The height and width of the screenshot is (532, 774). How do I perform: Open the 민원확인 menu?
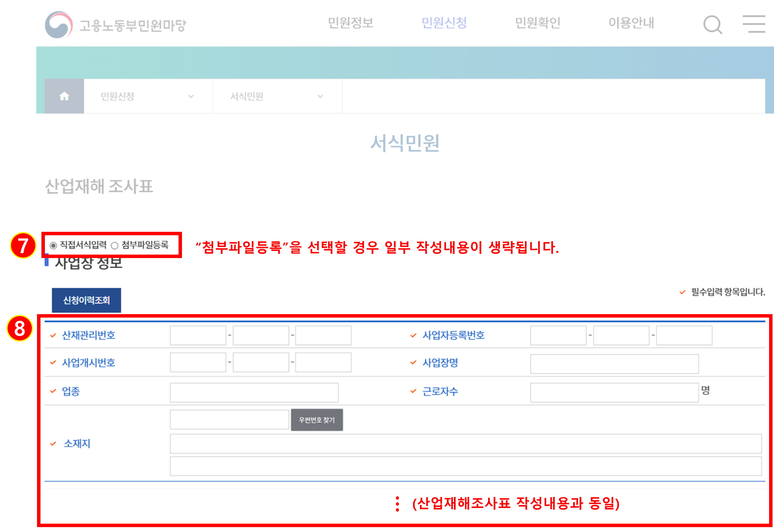click(x=538, y=23)
